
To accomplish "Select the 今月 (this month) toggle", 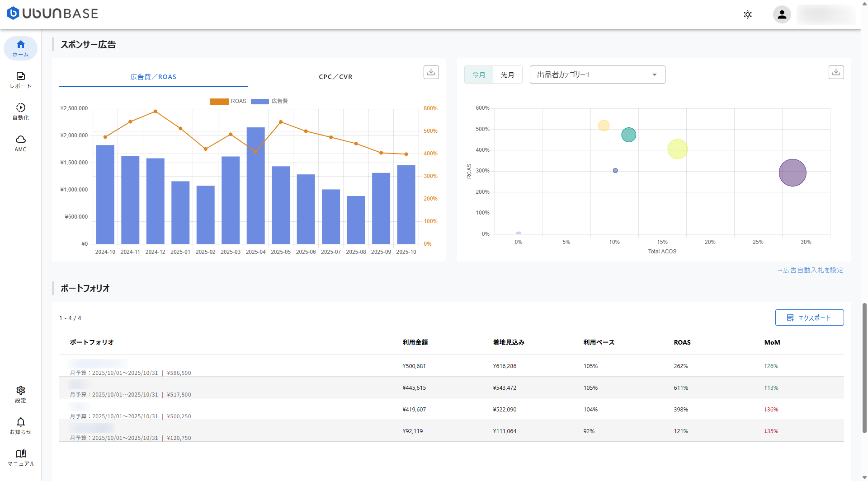I will click(x=479, y=75).
